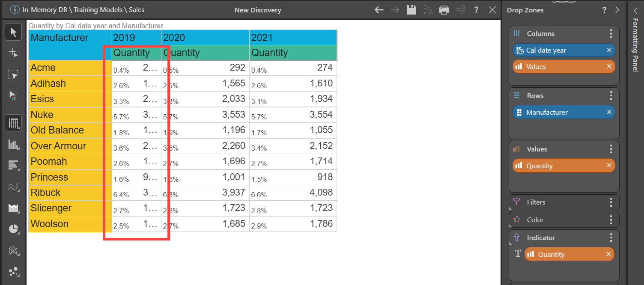Choose the pointer selection tool

tap(13, 32)
